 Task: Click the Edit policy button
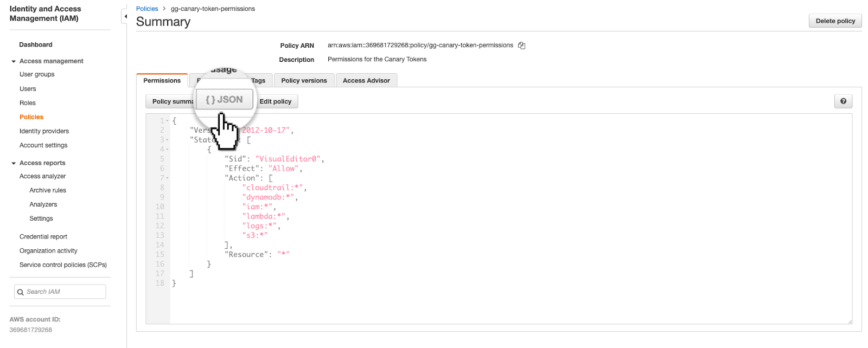coord(276,101)
